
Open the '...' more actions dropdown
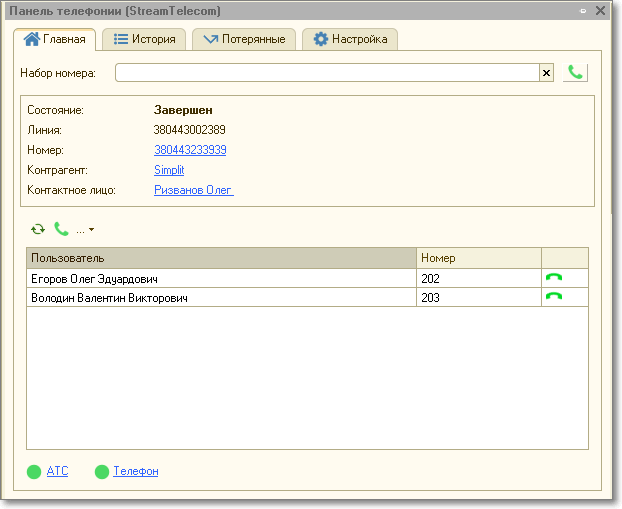coord(85,230)
